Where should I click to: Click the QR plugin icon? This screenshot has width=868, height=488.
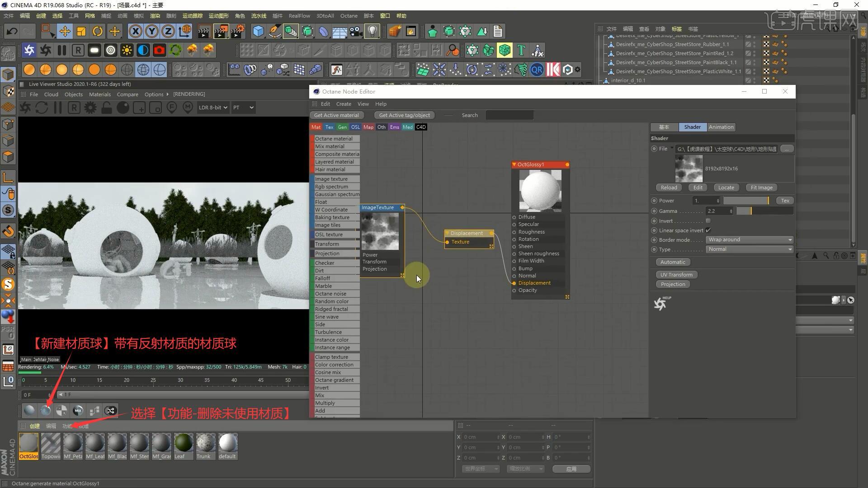tap(537, 70)
